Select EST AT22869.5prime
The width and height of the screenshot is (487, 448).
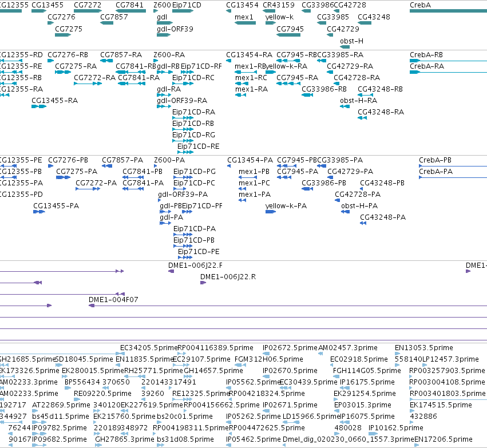61,406
